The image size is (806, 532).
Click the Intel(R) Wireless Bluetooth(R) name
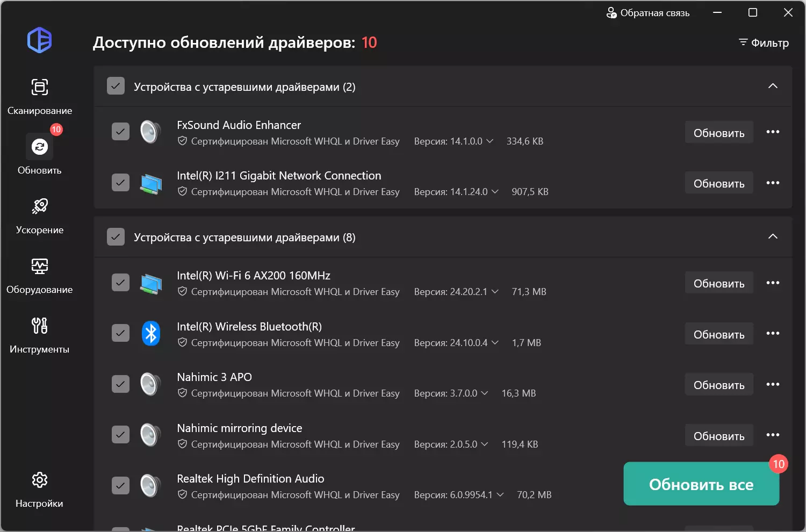pyautogui.click(x=249, y=327)
